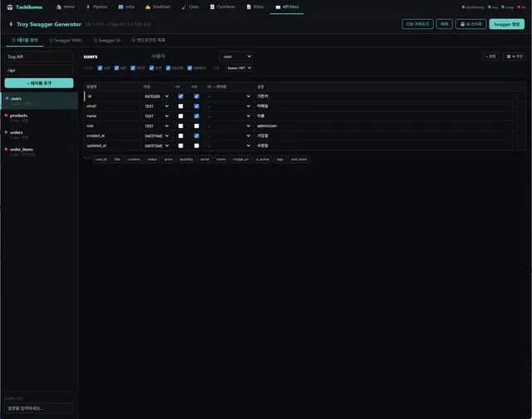Open the DATETIME type dropdown for created_at

click(156, 136)
